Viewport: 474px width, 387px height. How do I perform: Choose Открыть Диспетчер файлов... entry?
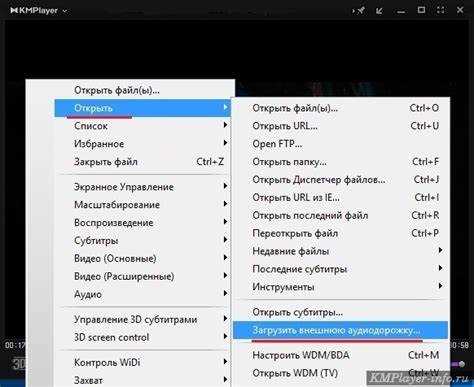[340, 180]
